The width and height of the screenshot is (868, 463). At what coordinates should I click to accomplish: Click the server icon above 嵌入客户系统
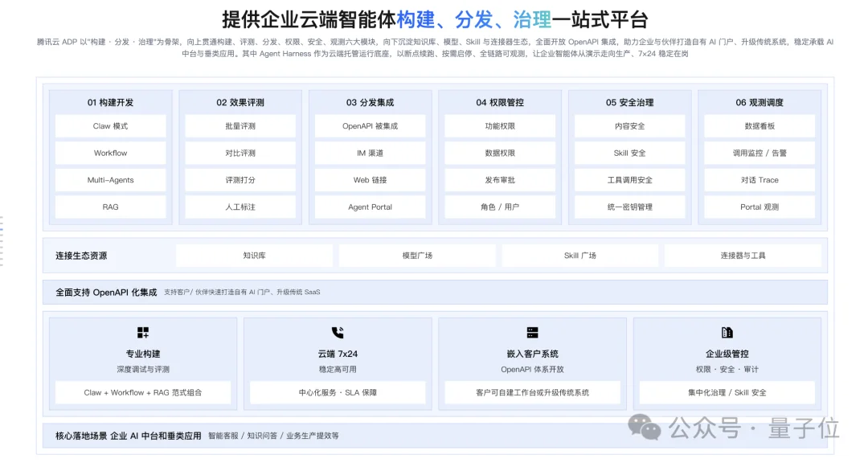pos(533,332)
